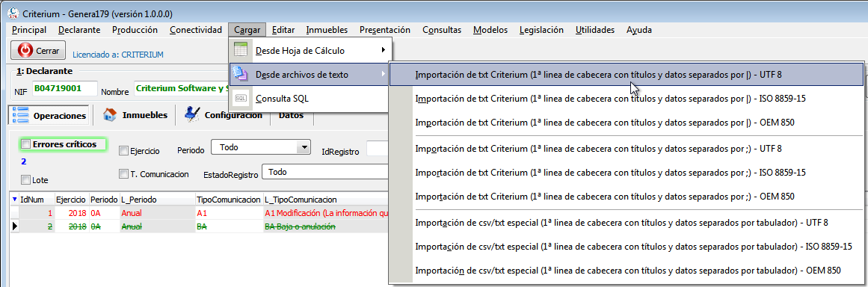The height and width of the screenshot is (287, 868).
Task: Click the Cerrar button
Action: click(x=38, y=50)
